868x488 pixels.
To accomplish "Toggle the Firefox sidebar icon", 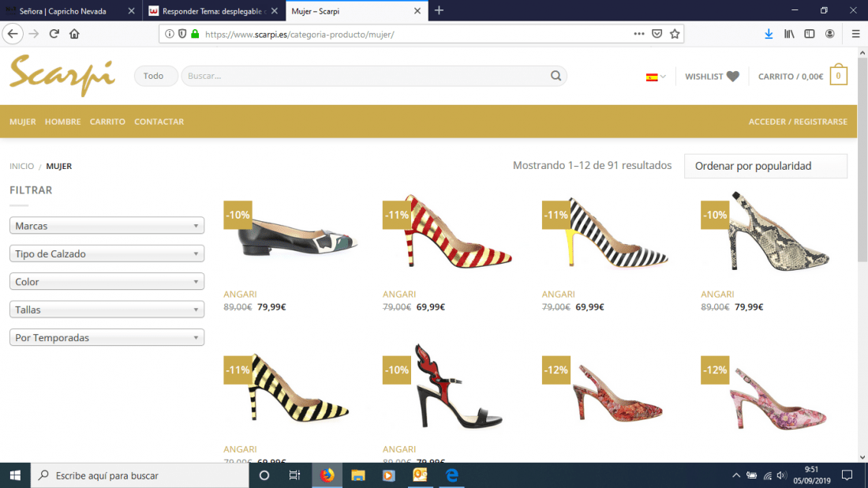I will [x=810, y=34].
